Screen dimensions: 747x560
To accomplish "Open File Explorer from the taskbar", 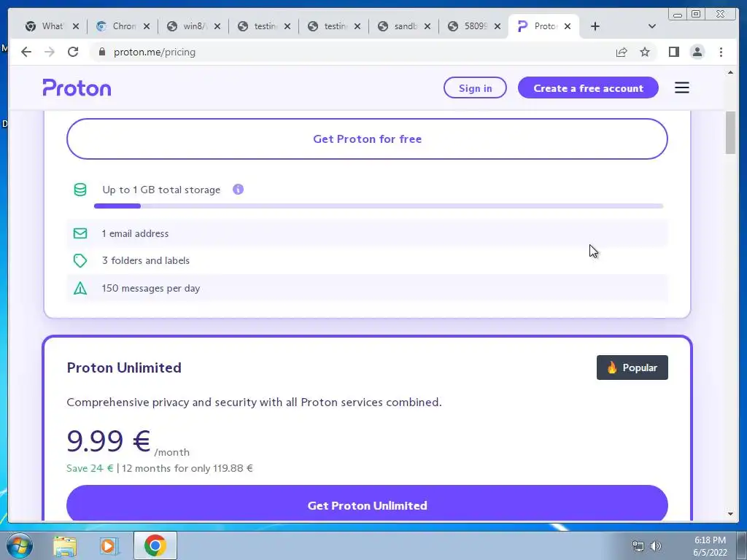I will (65, 546).
